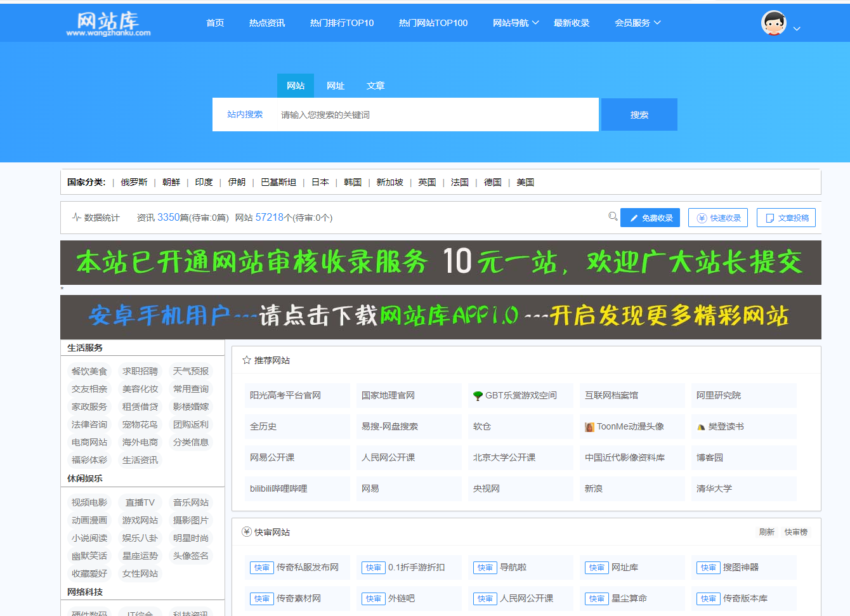Expand the arrow next to user avatar
The height and width of the screenshot is (616, 850).
pos(797,29)
